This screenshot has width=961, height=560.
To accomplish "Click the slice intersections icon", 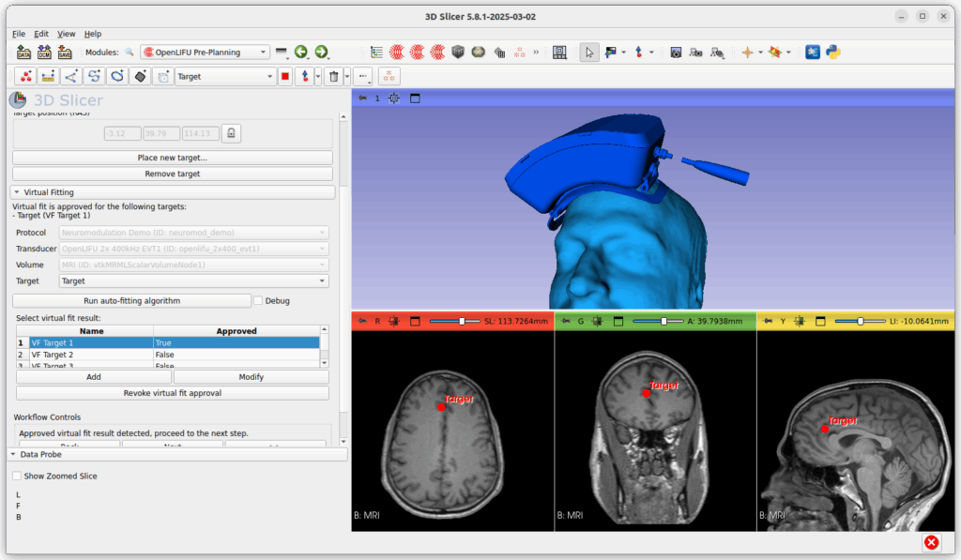I will coord(775,53).
